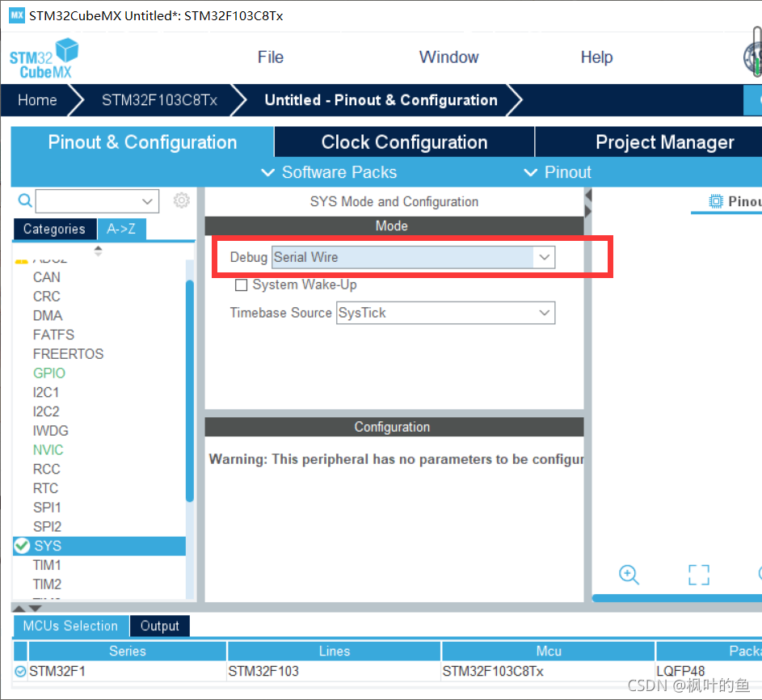Open the peripheral search combo box arrow
Screen dimensions: 762x700
(x=147, y=201)
